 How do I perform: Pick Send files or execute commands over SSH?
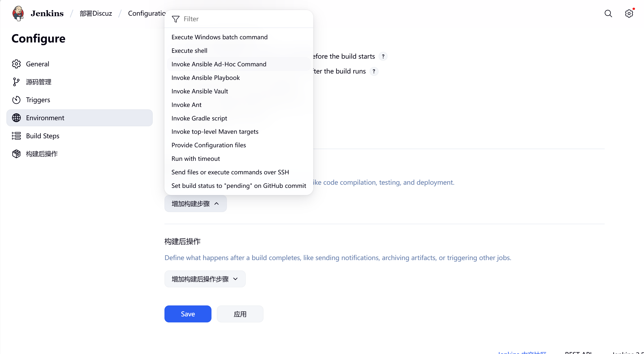(x=230, y=172)
